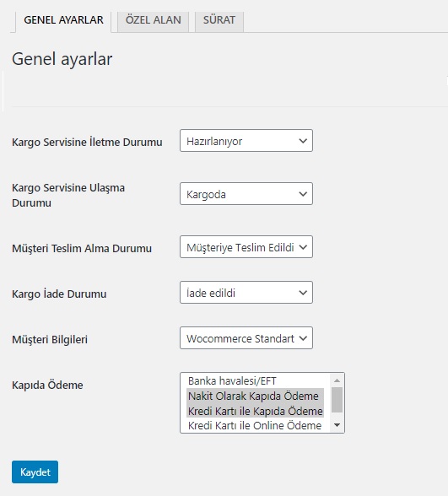This screenshot has width=448, height=496.
Task: Click the Kaydet button
Action: click(x=35, y=472)
